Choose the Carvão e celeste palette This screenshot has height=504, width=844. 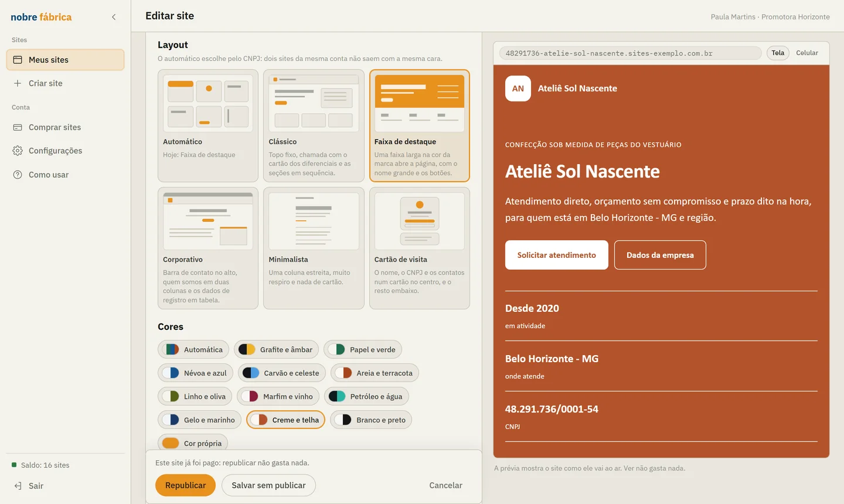(x=282, y=373)
